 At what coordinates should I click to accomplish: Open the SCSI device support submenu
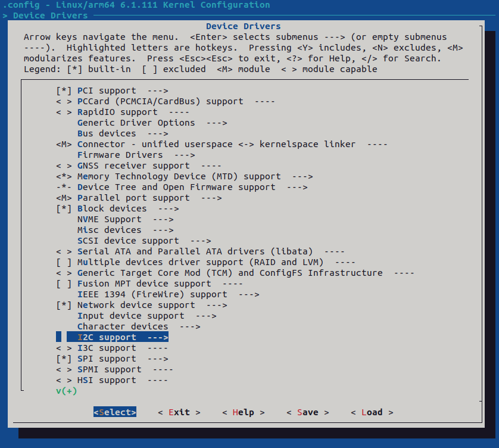(144, 241)
